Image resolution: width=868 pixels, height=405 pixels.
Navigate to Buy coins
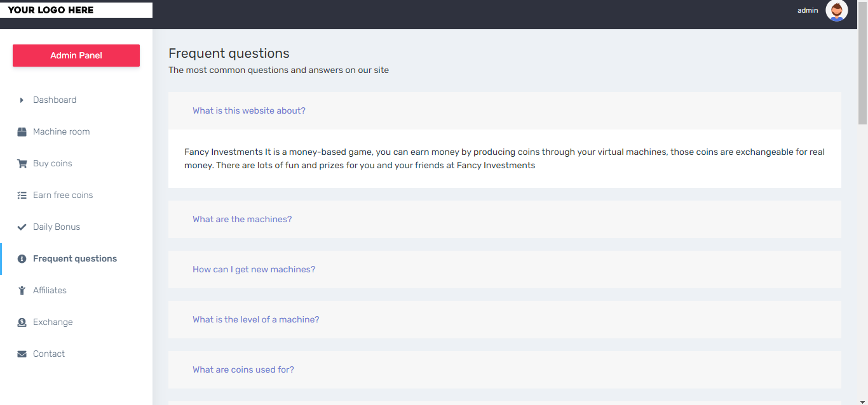76,164
